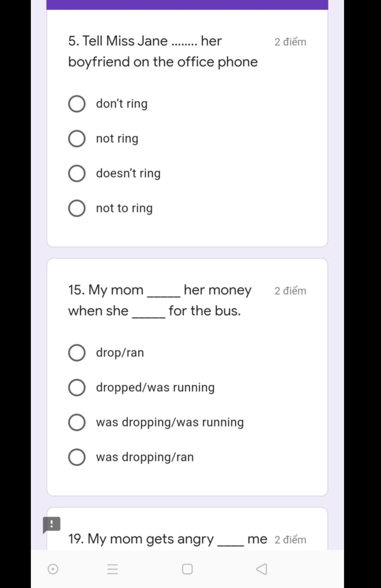381x588 pixels.
Task: Click "2 điểm" label of question 19
Action: 290,540
